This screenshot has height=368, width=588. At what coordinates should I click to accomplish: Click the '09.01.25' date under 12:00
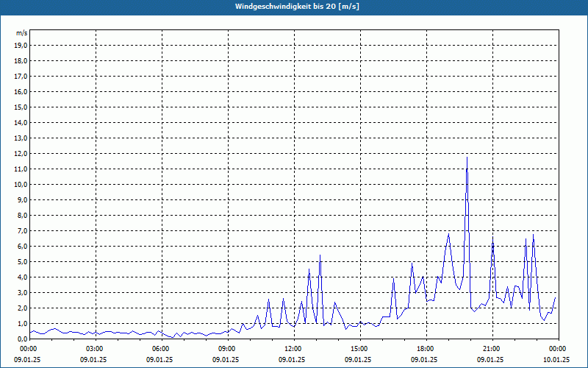pos(292,359)
